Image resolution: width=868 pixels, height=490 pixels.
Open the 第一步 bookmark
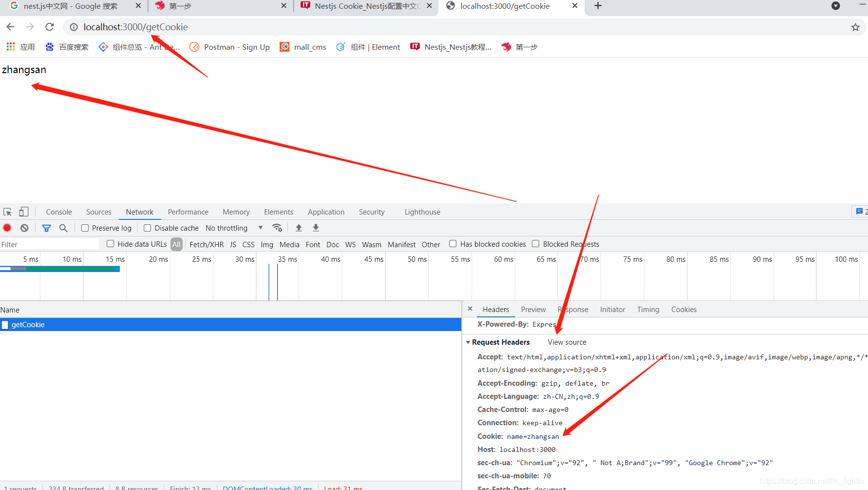[519, 47]
